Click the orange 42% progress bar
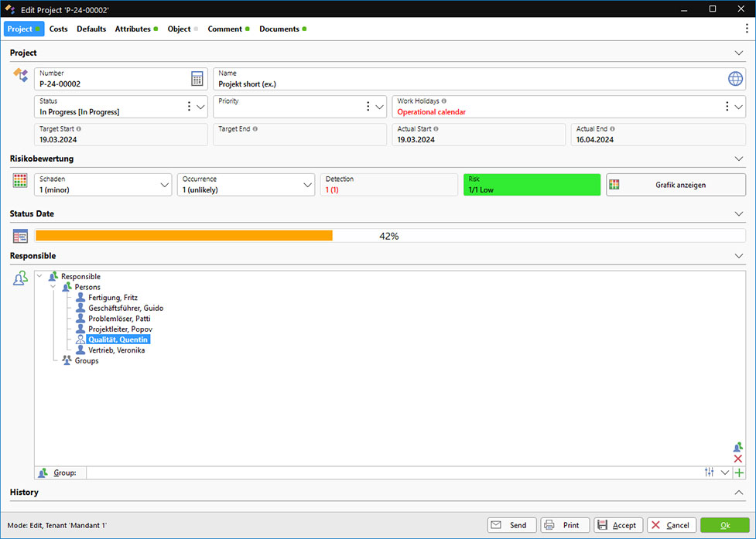 184,236
